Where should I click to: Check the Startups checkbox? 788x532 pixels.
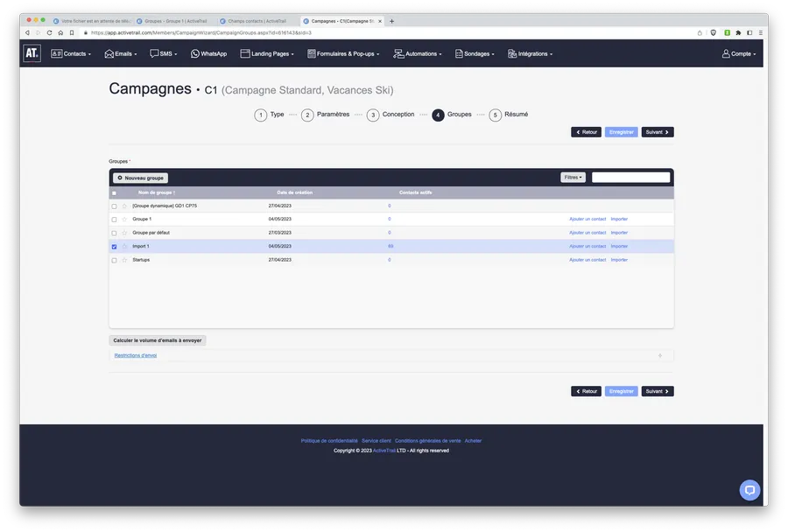[114, 260]
